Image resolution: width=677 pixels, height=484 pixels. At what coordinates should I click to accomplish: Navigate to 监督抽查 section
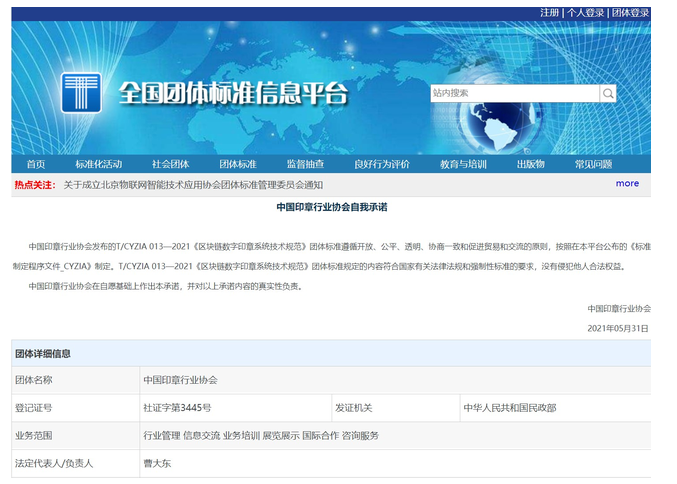[305, 164]
